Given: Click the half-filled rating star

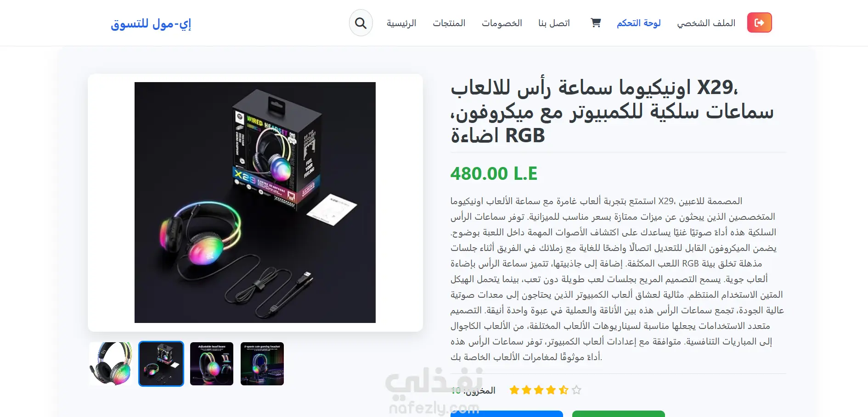Looking at the screenshot, I should (x=564, y=390).
